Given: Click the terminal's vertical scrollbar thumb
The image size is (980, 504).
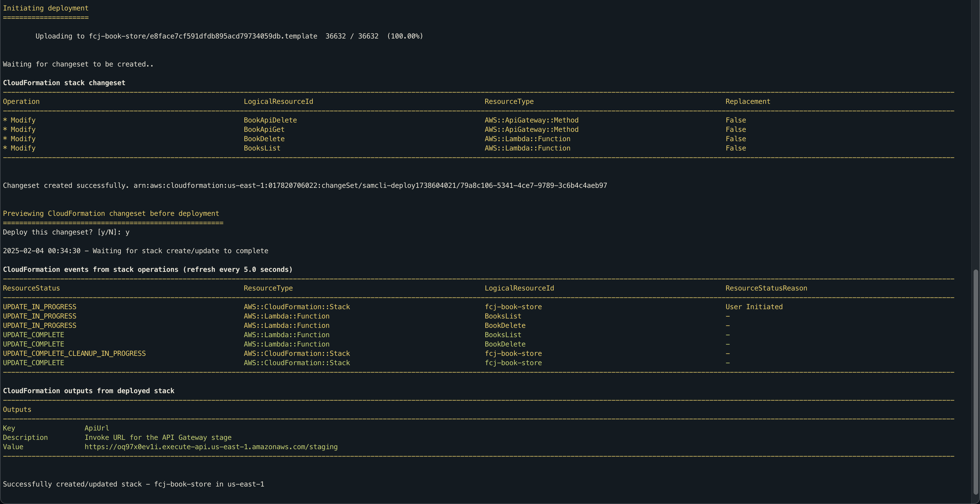Looking at the screenshot, I should [975, 382].
